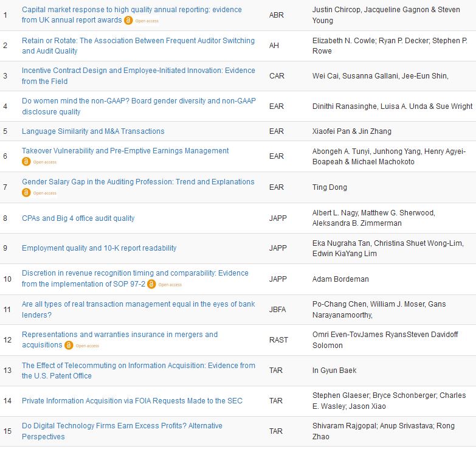
Task: Open 'Capital market response to high quality annual reporting' article
Action: [x=132, y=15]
